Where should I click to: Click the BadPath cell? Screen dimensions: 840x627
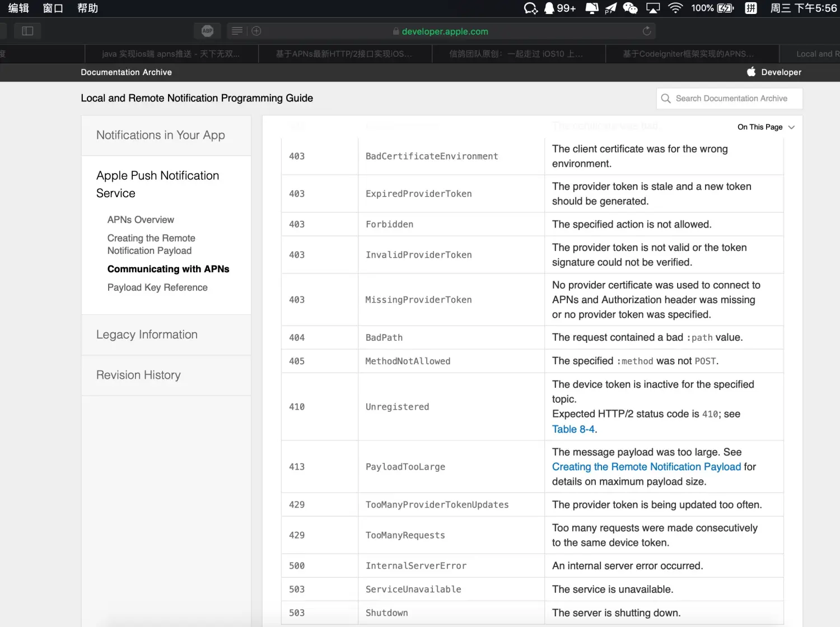tap(451, 337)
